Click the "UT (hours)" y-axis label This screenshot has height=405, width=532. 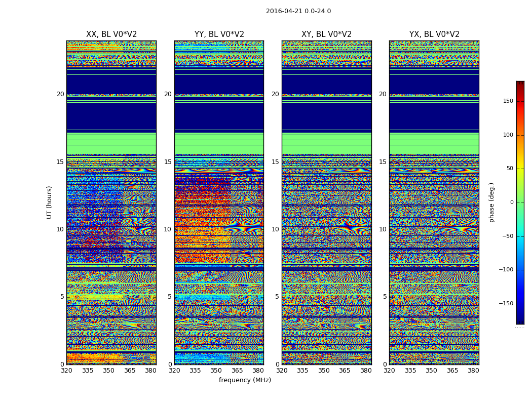[50, 202]
